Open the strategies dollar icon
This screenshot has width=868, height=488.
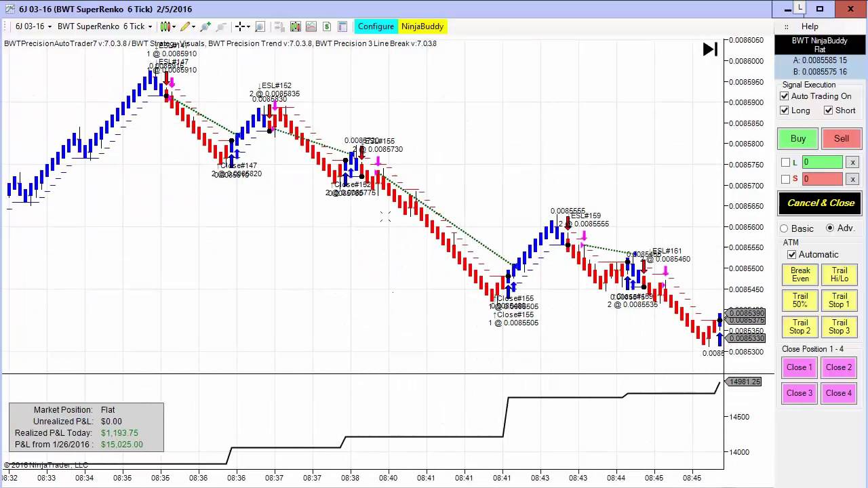pyautogui.click(x=327, y=26)
